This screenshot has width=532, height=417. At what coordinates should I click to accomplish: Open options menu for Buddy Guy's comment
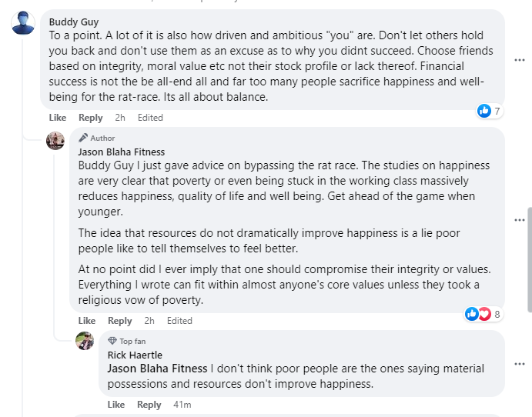pyautogui.click(x=520, y=60)
